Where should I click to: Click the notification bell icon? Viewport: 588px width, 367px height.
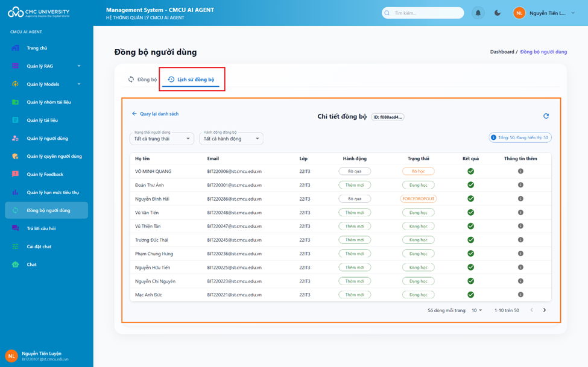click(x=478, y=13)
